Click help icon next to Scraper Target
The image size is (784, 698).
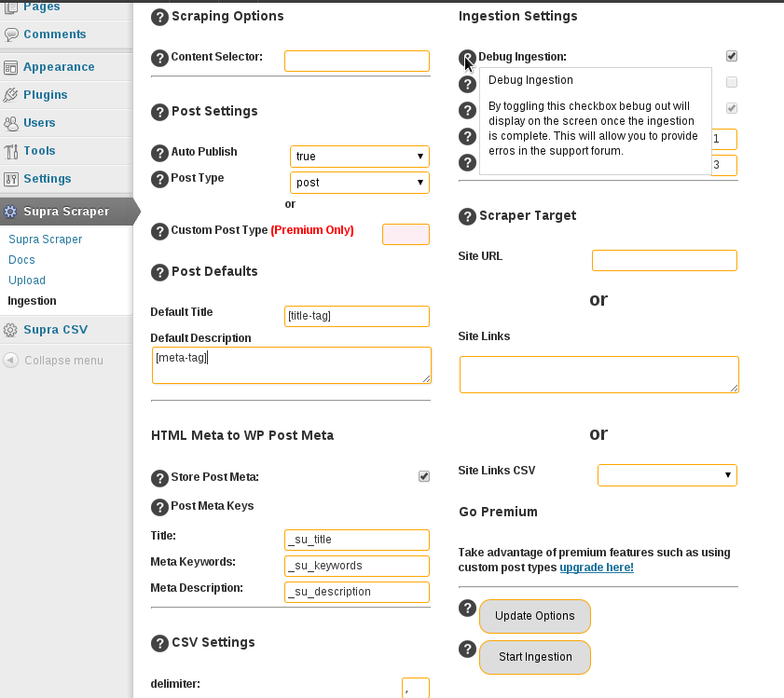[x=467, y=216]
